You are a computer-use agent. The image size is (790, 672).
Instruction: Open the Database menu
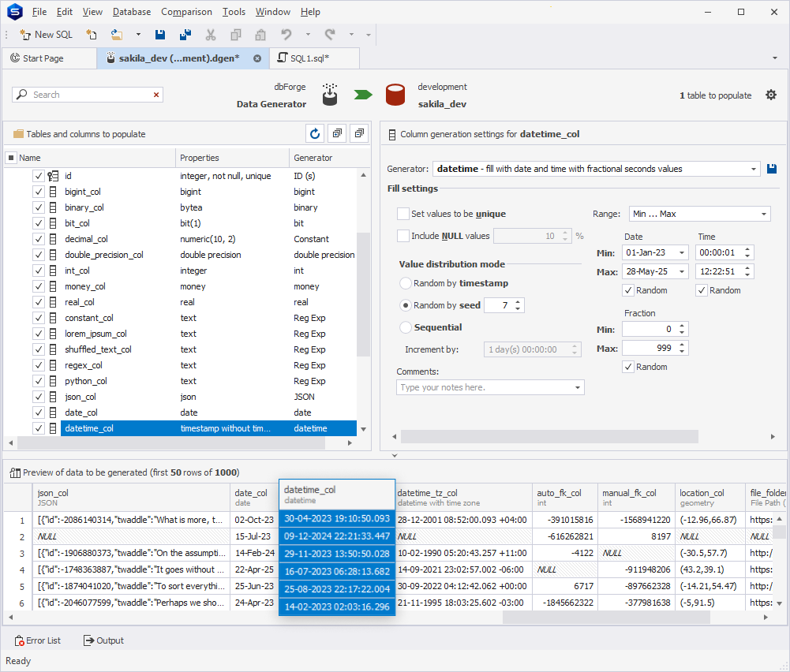(x=132, y=12)
